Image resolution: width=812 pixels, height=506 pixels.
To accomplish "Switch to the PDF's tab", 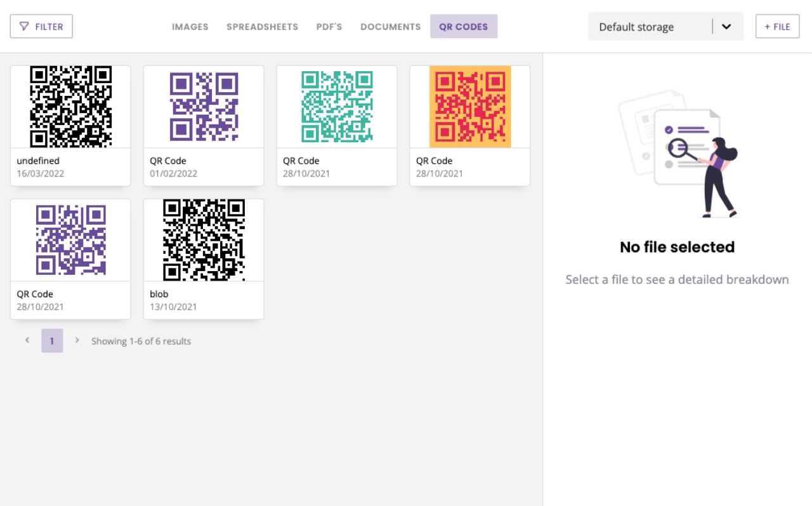I will (329, 27).
